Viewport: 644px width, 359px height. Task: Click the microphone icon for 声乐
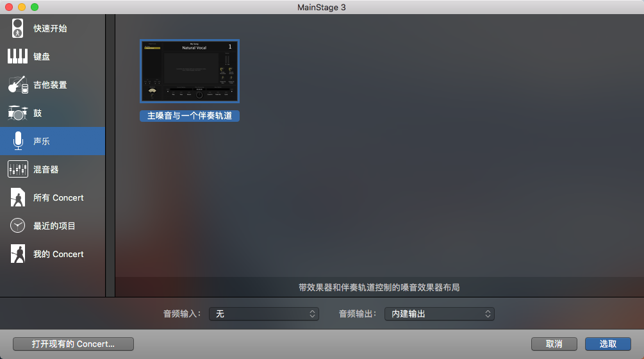click(x=18, y=141)
